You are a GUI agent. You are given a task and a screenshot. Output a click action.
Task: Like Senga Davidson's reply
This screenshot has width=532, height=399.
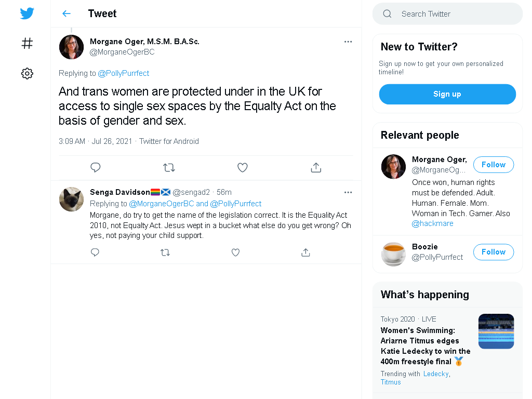click(x=235, y=252)
